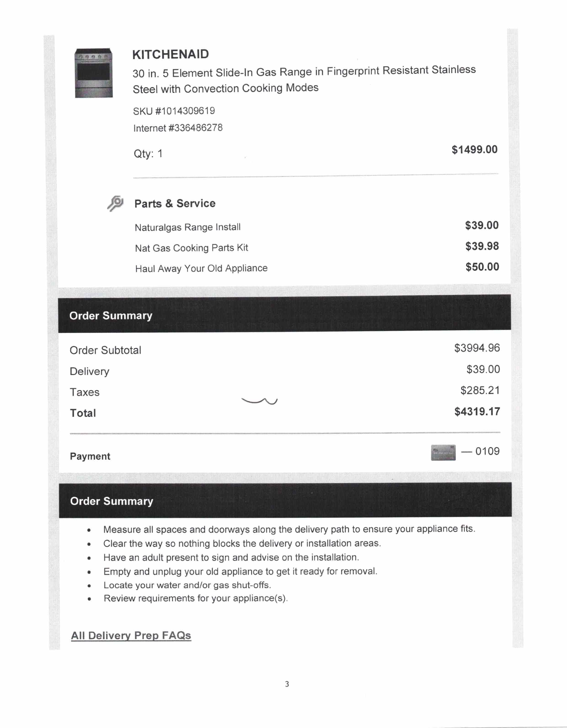Click the Taxes $285.21 amount
Image resolution: width=567 pixels, height=728 pixels.
[480, 390]
